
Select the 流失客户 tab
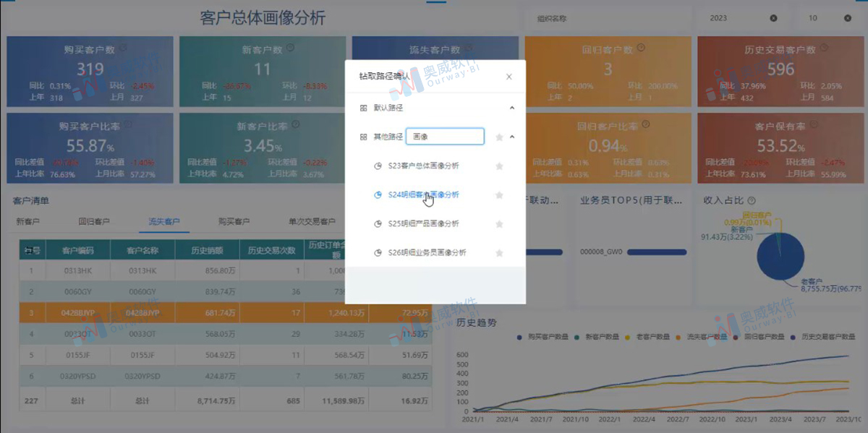coord(163,221)
